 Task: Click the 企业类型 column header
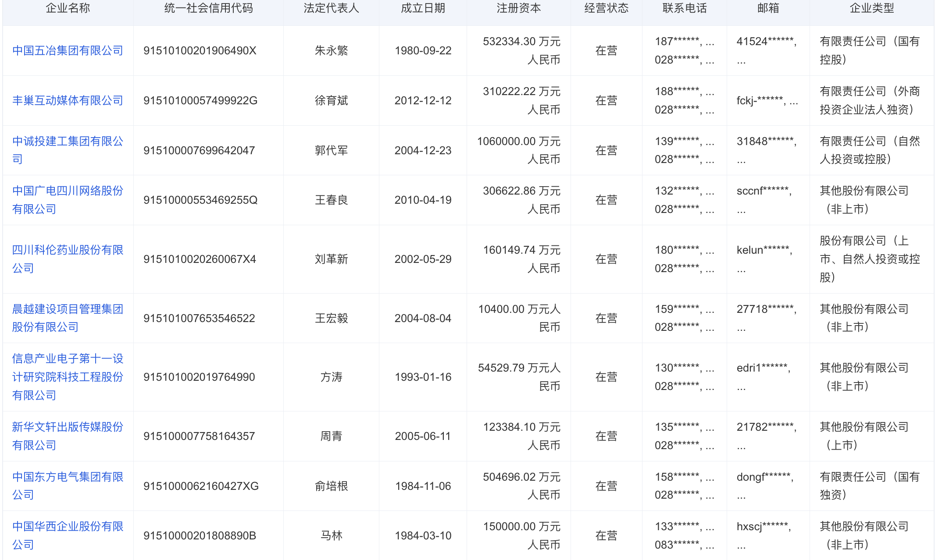tap(872, 8)
